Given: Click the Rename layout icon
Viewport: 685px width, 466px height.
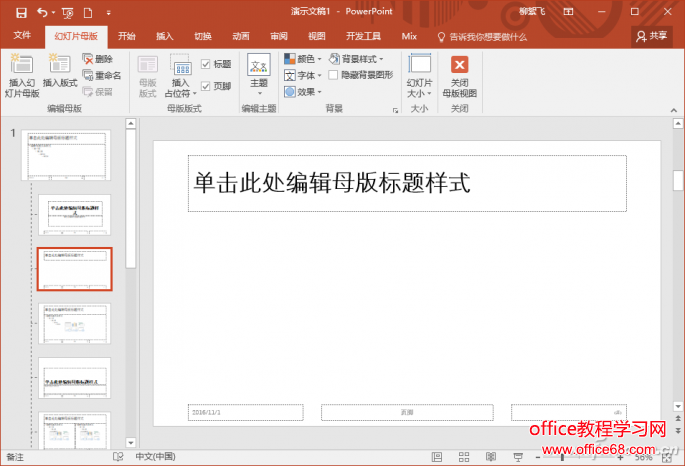Looking at the screenshot, I should [102, 75].
